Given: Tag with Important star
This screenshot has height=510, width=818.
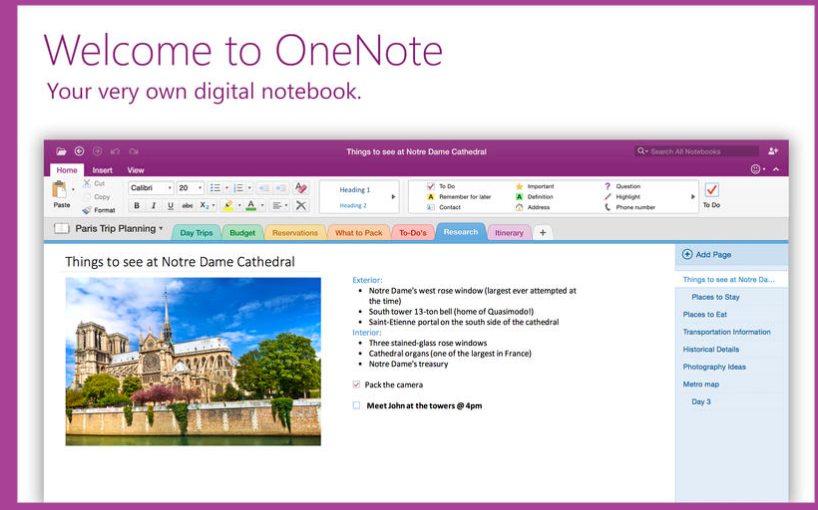Looking at the screenshot, I should (x=535, y=186).
